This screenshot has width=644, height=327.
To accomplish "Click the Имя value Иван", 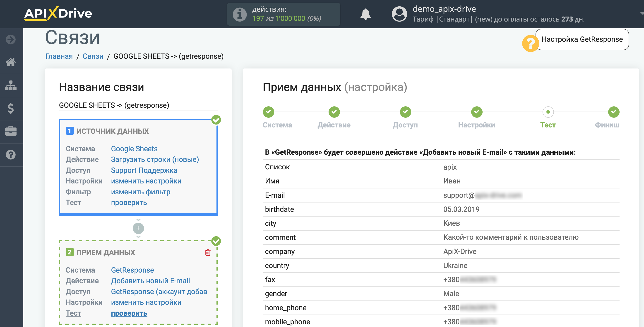I will (x=452, y=181).
